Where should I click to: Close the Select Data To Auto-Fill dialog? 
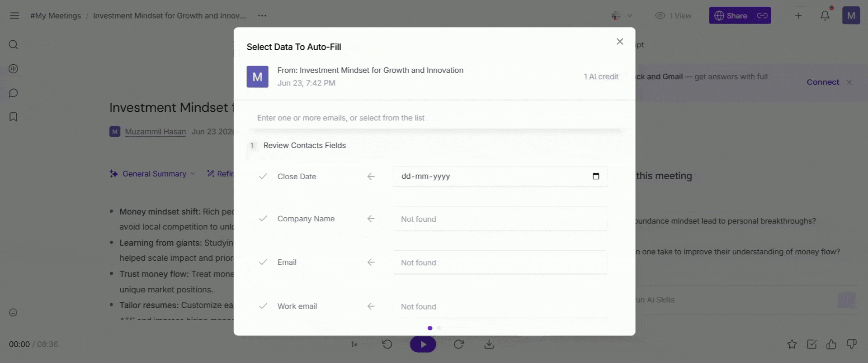[x=620, y=42]
